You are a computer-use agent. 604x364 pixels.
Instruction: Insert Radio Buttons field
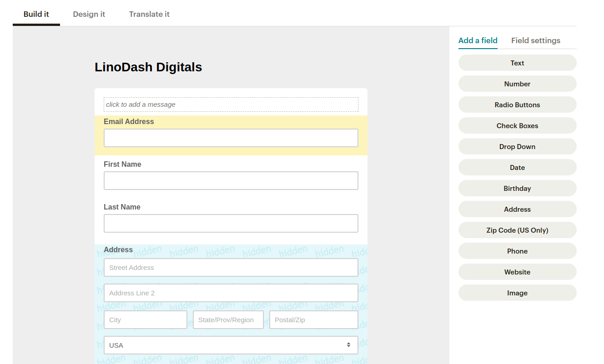pos(517,105)
